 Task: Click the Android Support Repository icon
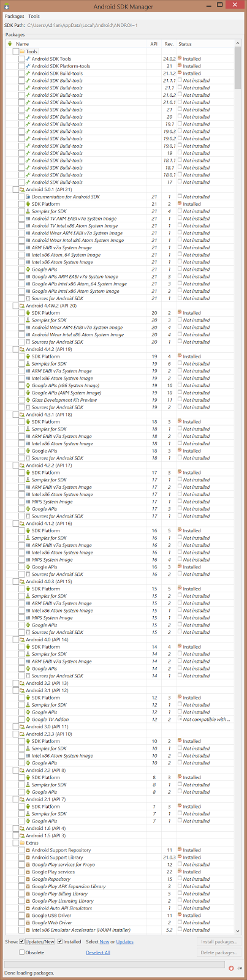28,850
